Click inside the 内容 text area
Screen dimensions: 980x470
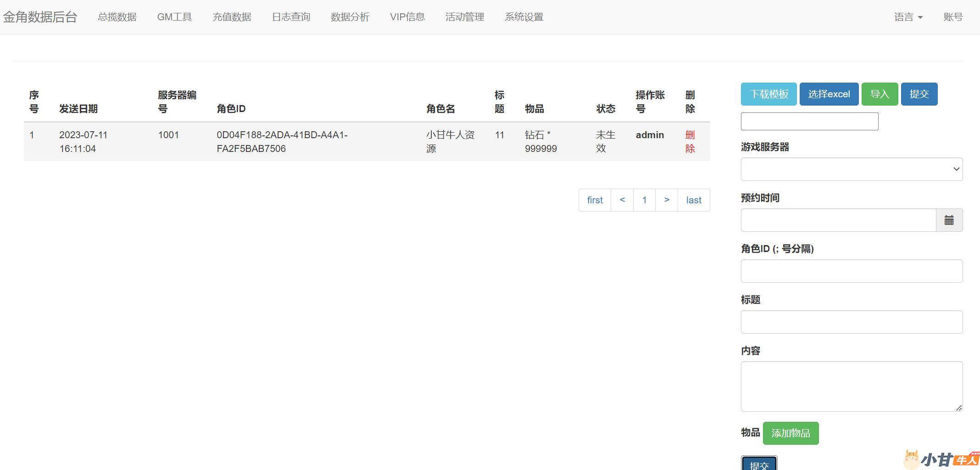point(851,386)
